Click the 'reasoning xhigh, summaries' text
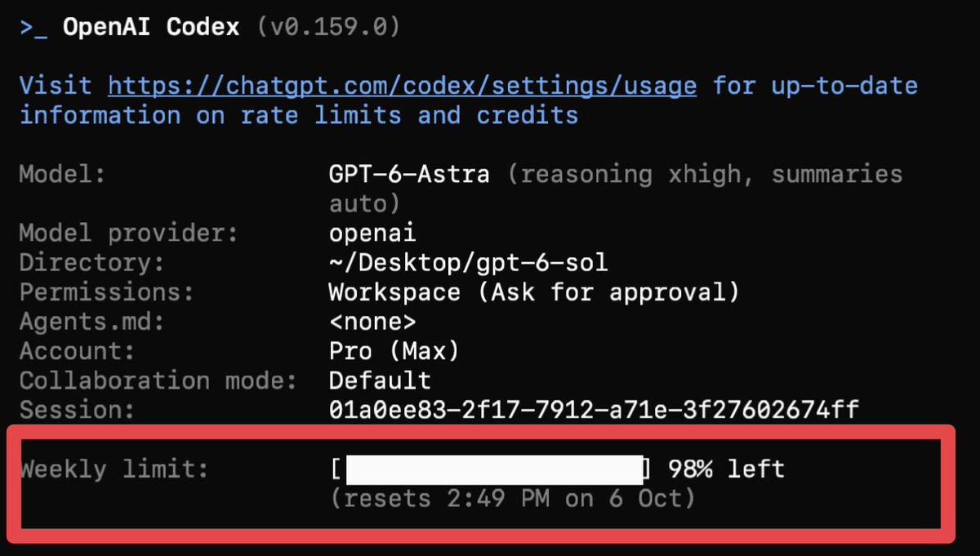The height and width of the screenshot is (556, 980). click(712, 174)
